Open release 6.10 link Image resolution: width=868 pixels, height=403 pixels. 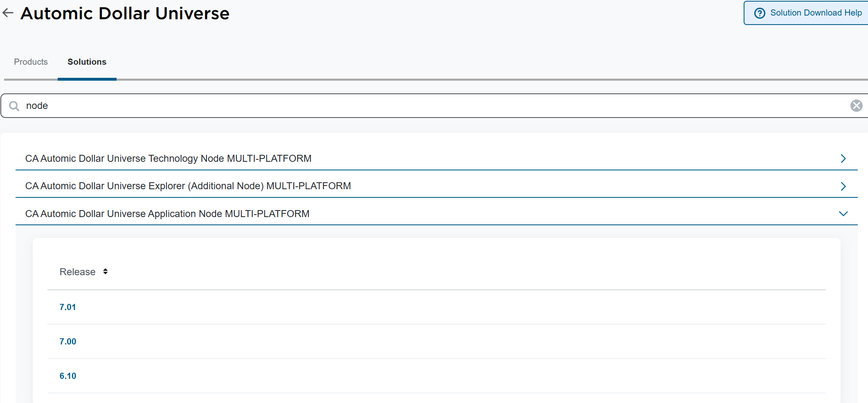67,376
